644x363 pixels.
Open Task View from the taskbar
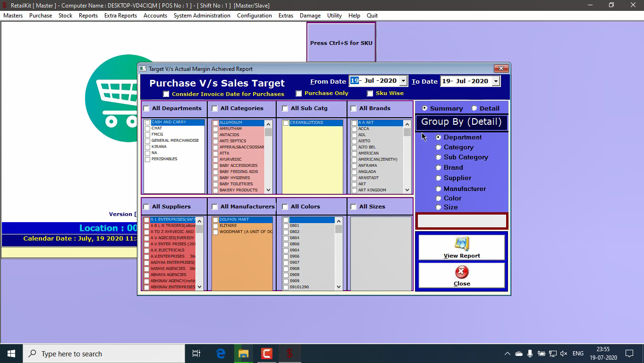(196, 354)
